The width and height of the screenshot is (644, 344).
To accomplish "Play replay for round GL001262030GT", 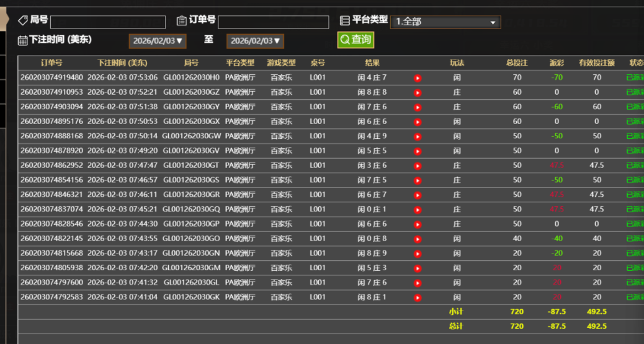I will (x=418, y=165).
